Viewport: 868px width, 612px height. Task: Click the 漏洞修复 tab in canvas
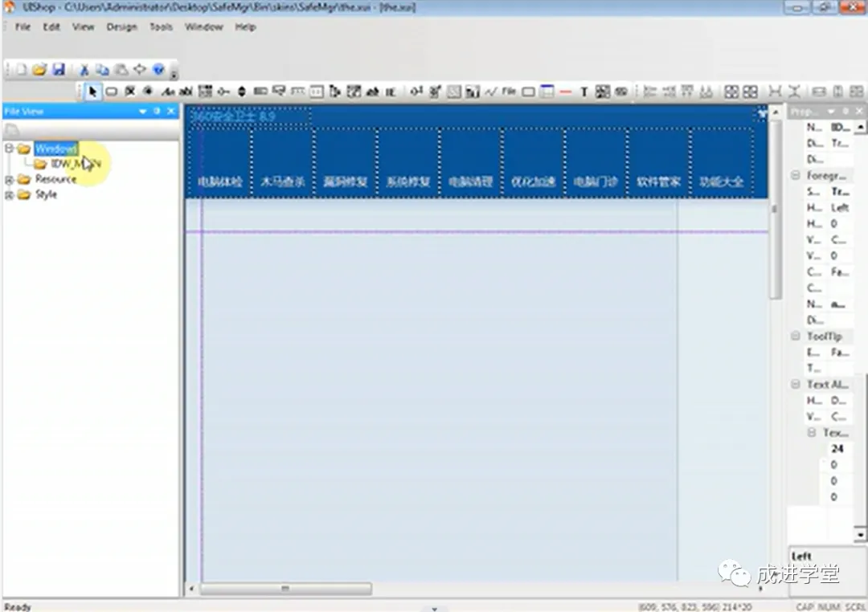(346, 162)
